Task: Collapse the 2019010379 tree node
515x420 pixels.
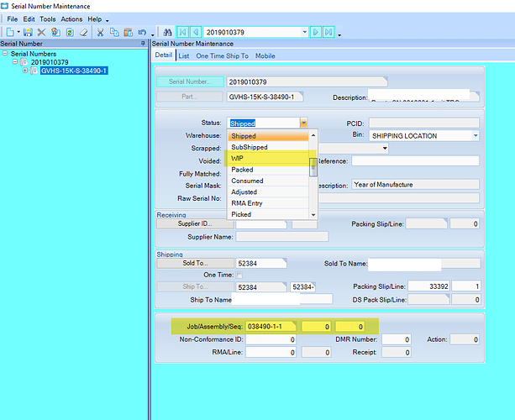Action: [17, 62]
